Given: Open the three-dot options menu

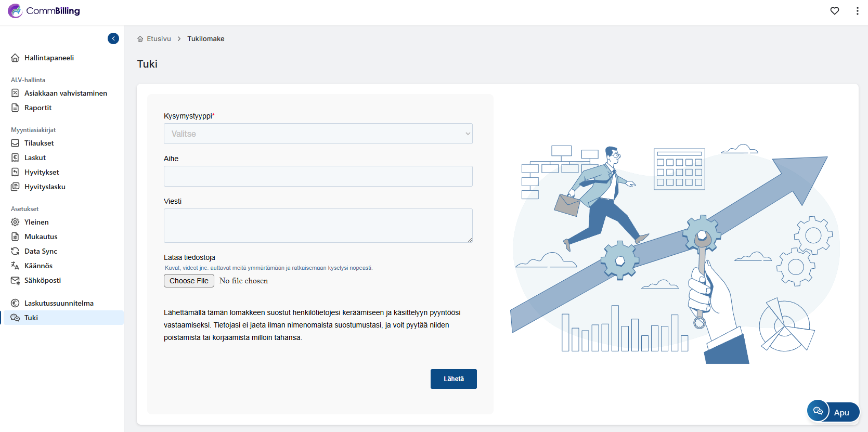Looking at the screenshot, I should (857, 11).
